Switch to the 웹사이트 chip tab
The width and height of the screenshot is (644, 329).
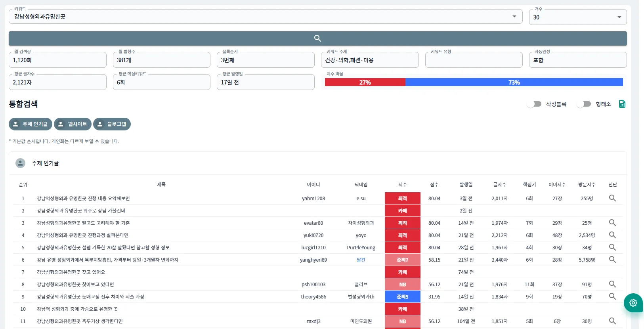73,124
